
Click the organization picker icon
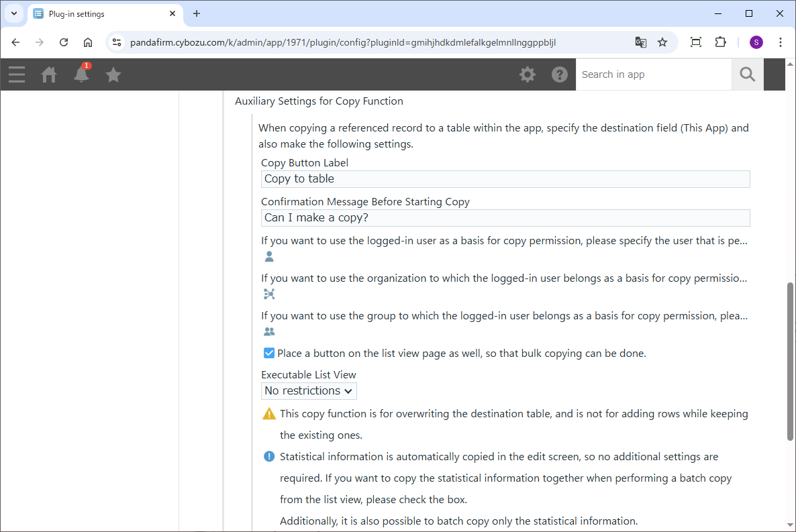(269, 294)
